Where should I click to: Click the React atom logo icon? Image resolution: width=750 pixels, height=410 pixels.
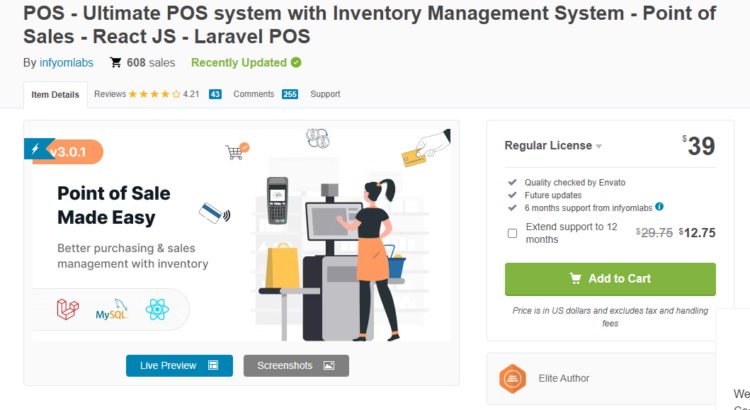pyautogui.click(x=157, y=310)
